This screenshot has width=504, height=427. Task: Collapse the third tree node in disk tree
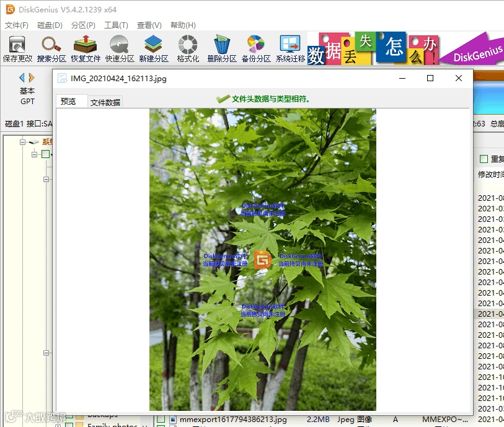pyautogui.click(x=46, y=179)
